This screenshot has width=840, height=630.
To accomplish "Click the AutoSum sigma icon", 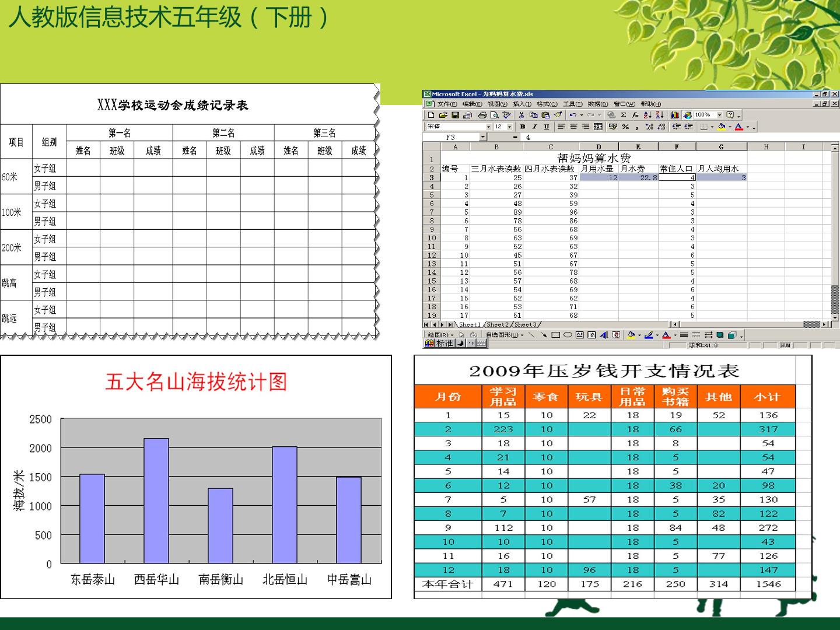I will tap(624, 115).
